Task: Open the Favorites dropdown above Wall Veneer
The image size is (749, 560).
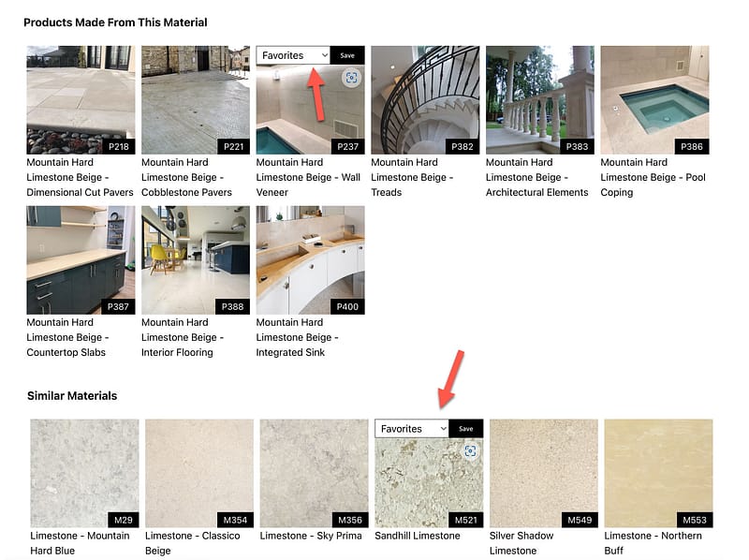Action: point(293,55)
